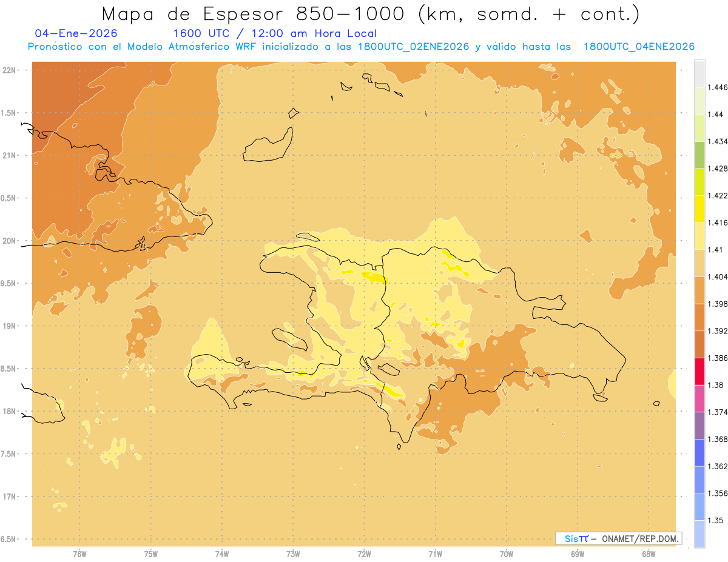The width and height of the screenshot is (728, 562).
Task: Click the legend value '1.392'
Action: click(718, 331)
